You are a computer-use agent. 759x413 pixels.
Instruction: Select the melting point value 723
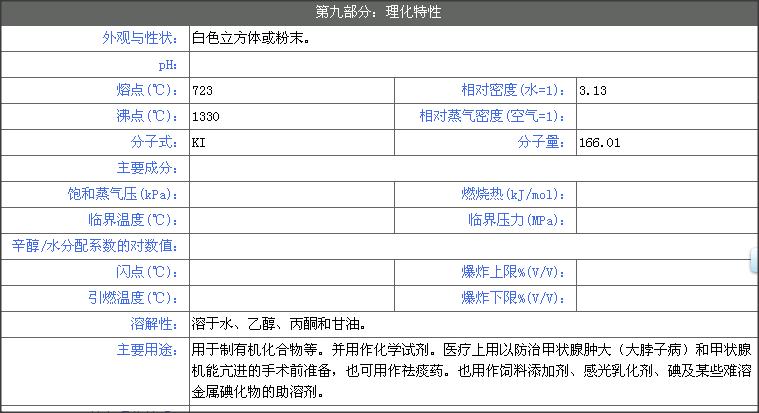(202, 91)
